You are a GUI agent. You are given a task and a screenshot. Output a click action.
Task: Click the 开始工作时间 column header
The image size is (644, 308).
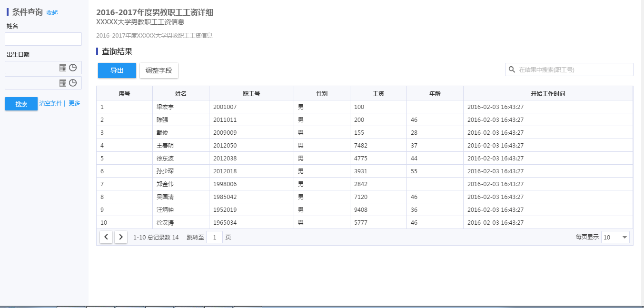coord(548,94)
